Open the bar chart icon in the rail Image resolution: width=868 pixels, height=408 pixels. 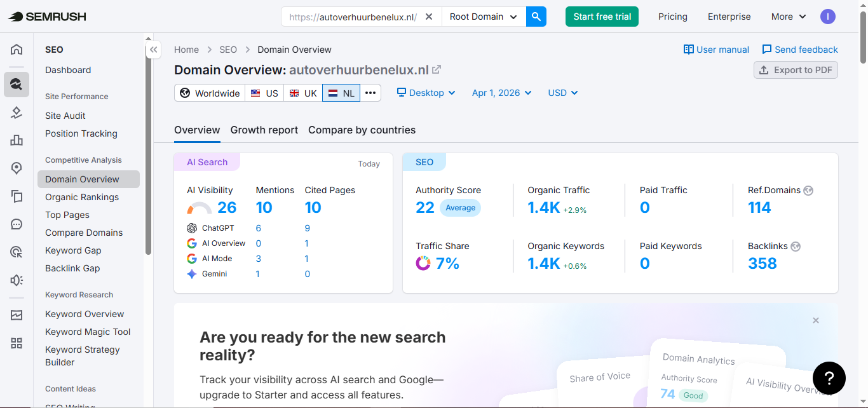pos(17,140)
